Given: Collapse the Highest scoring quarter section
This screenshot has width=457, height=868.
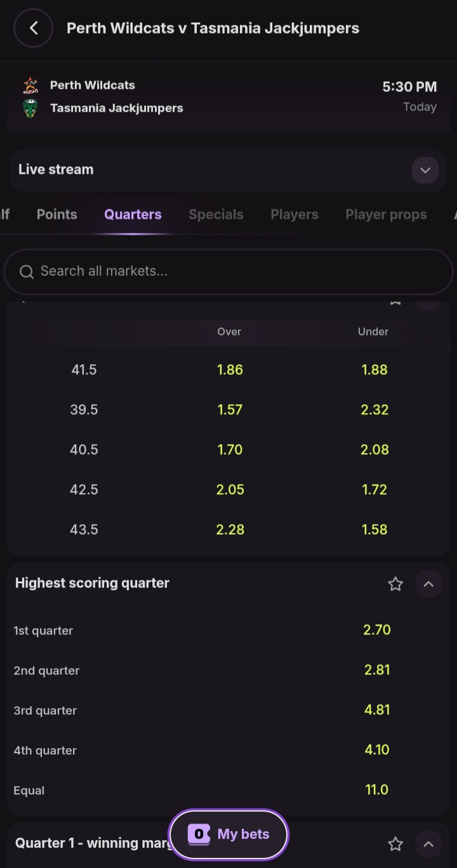Looking at the screenshot, I should (428, 584).
